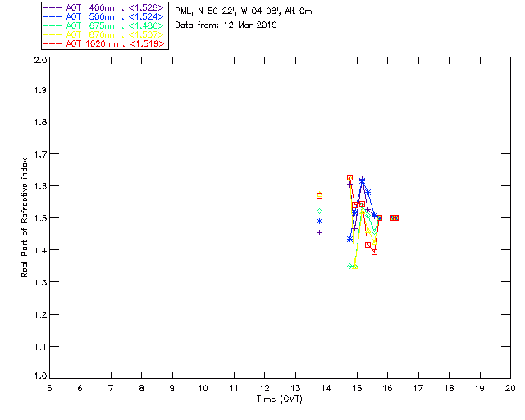Click the isolated green diamond marker before 14 GMT
Viewport: 525px width, 420px height.
(x=319, y=212)
